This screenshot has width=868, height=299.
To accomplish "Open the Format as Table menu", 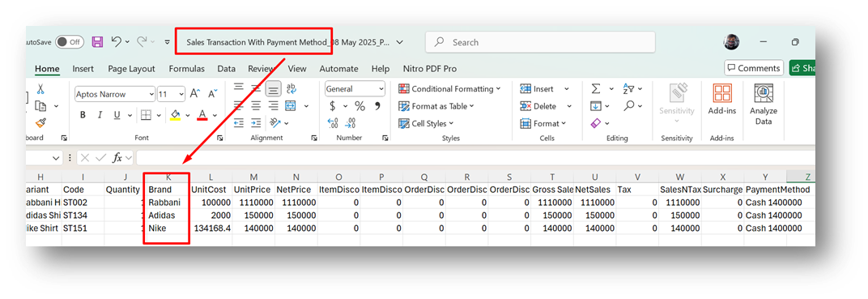I will 436,106.
